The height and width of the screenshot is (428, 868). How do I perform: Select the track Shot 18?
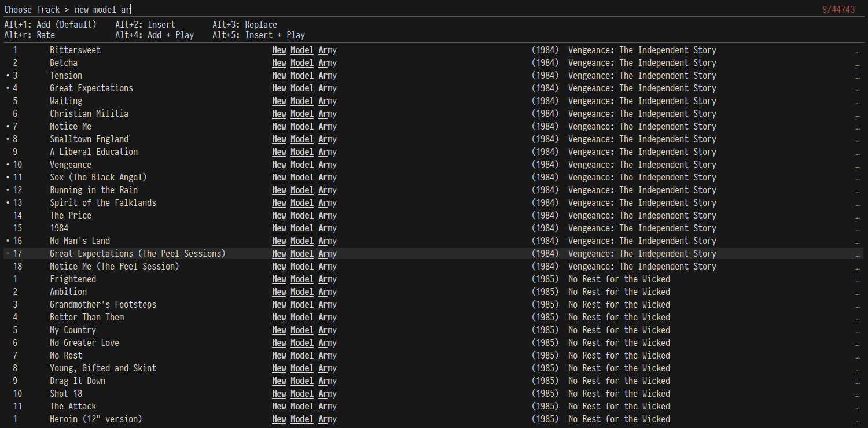(434, 393)
